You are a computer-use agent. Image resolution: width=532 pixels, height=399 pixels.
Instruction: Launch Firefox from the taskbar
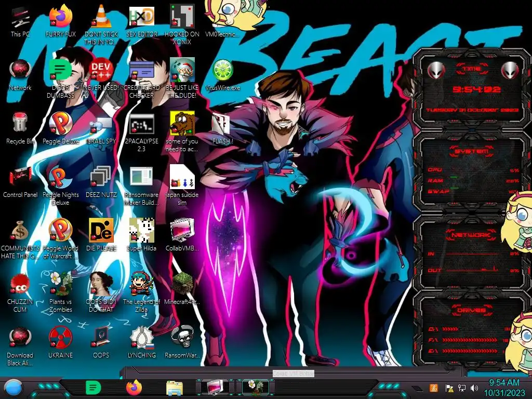click(134, 388)
